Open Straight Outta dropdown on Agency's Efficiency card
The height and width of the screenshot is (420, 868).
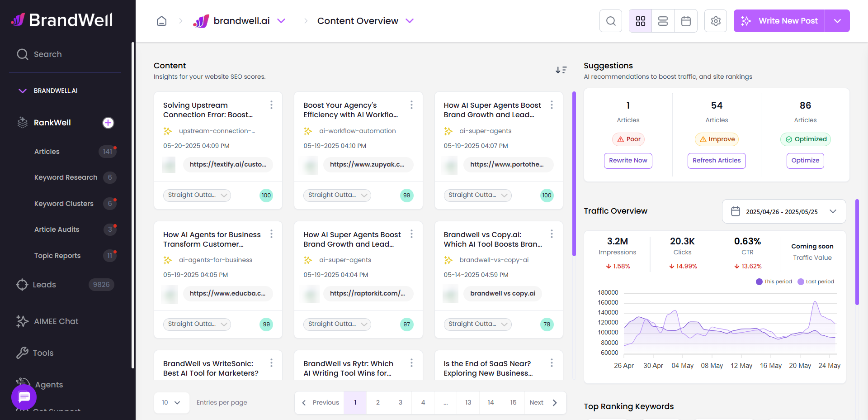point(337,195)
